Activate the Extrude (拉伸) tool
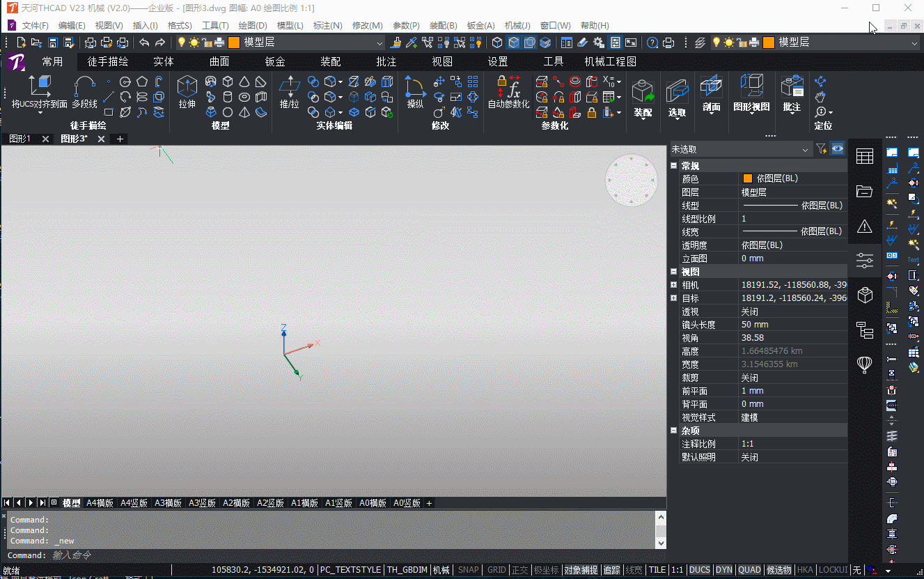Image resolution: width=924 pixels, height=579 pixels. pos(187,93)
